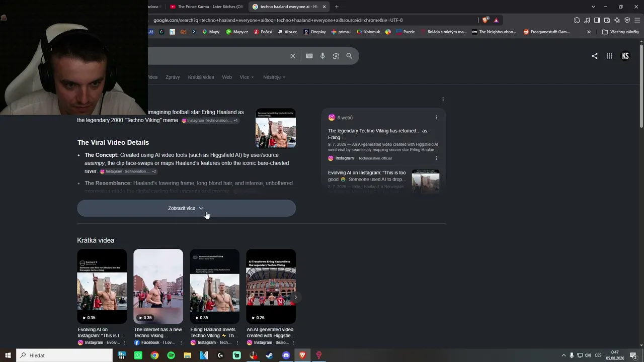This screenshot has height=362, width=644.
Task: Open the Puzzle bookmark
Action: 406,32
